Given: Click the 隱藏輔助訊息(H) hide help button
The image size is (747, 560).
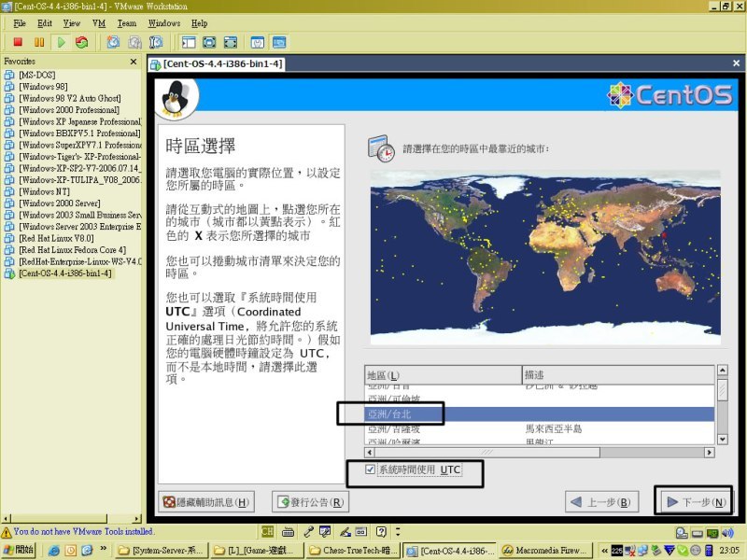Looking at the screenshot, I should 206,502.
